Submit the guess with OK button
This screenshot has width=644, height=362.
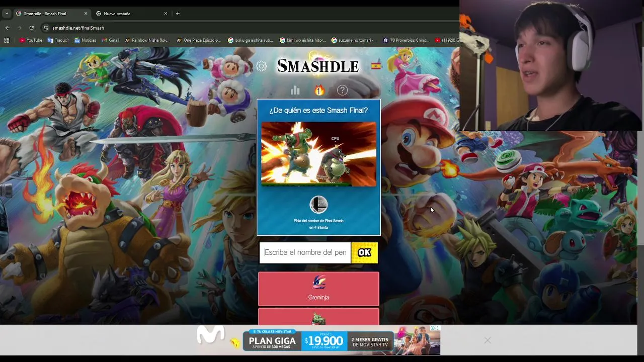pyautogui.click(x=364, y=252)
